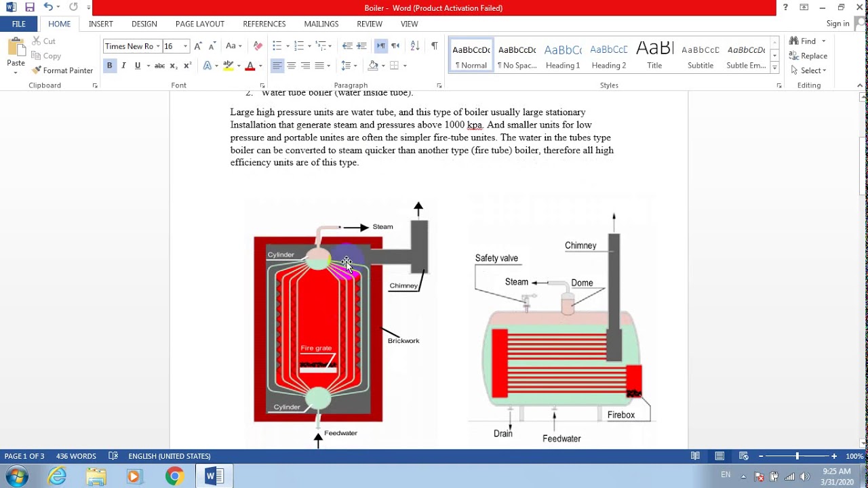Click Replace in Editing group
The image size is (868, 488).
(808, 56)
